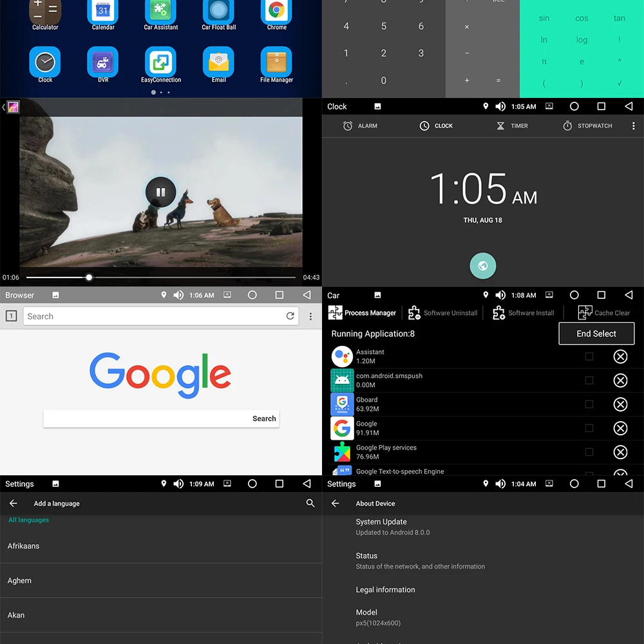Kill the Google process
The height and width of the screenshot is (644, 644).
[x=620, y=428]
